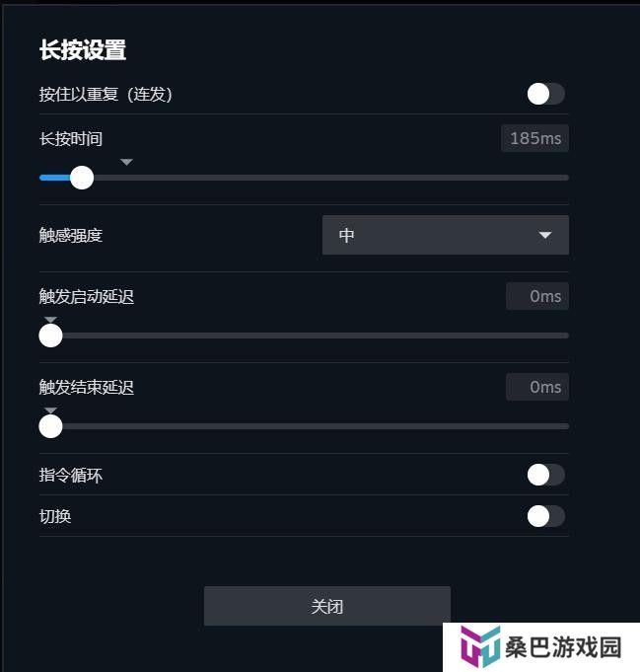Click the 触发启动延迟 slider handle
Screen dimensions: 640x672
click(x=50, y=336)
